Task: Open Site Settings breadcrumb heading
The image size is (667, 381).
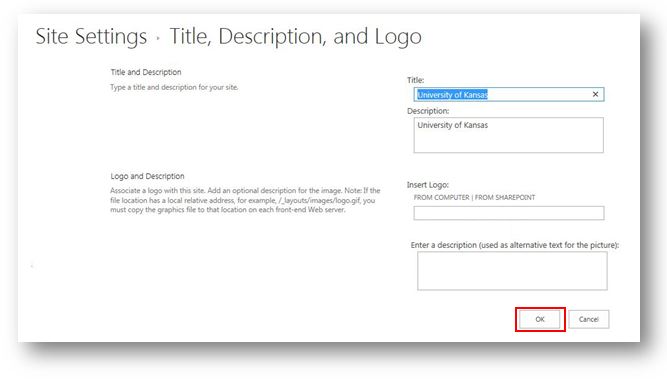Action: click(91, 36)
